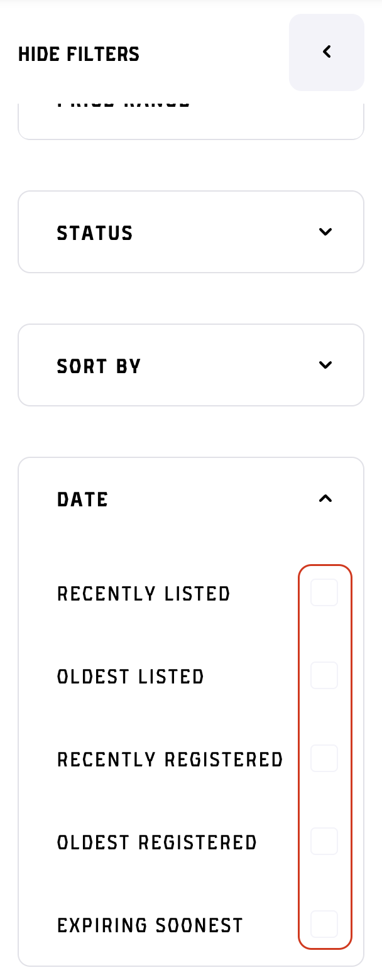This screenshot has height=980, width=382.
Task: Click the collapse chevron on the Date section
Action: pyautogui.click(x=325, y=498)
